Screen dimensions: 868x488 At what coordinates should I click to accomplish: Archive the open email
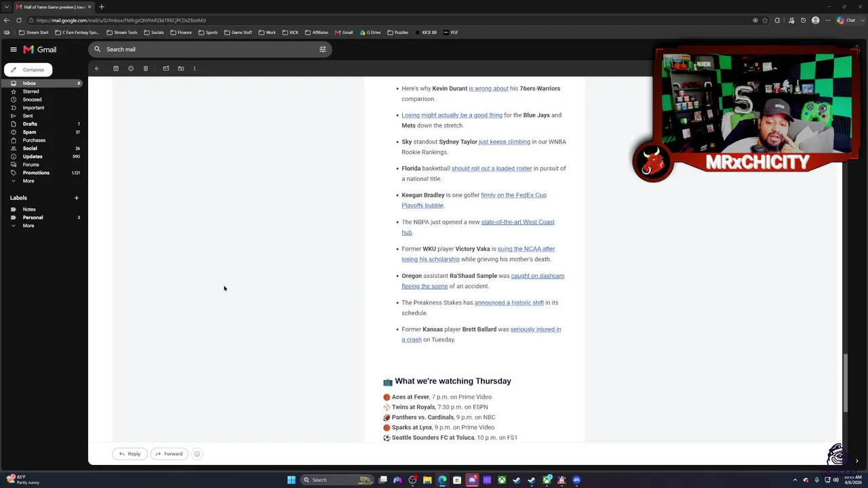click(116, 68)
